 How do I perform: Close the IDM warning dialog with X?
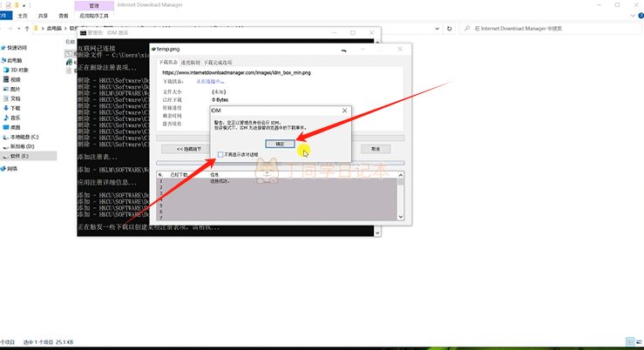tap(344, 111)
